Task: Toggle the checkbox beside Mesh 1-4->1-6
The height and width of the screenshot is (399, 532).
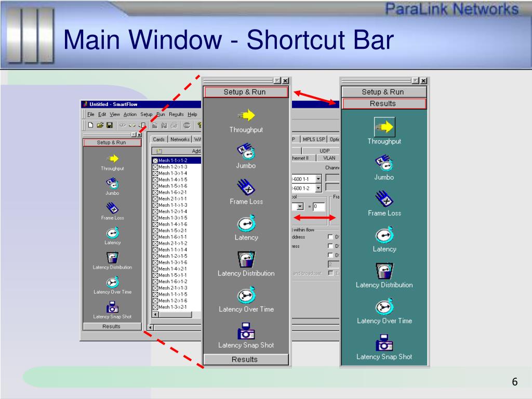Action: pyautogui.click(x=155, y=224)
